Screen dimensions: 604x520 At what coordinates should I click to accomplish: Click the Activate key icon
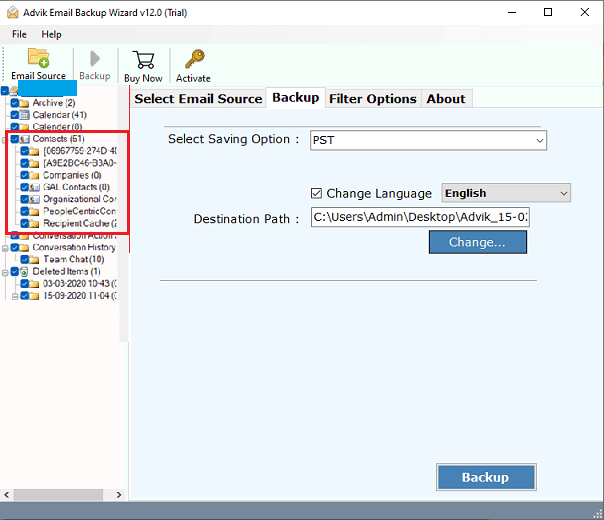coord(195,59)
